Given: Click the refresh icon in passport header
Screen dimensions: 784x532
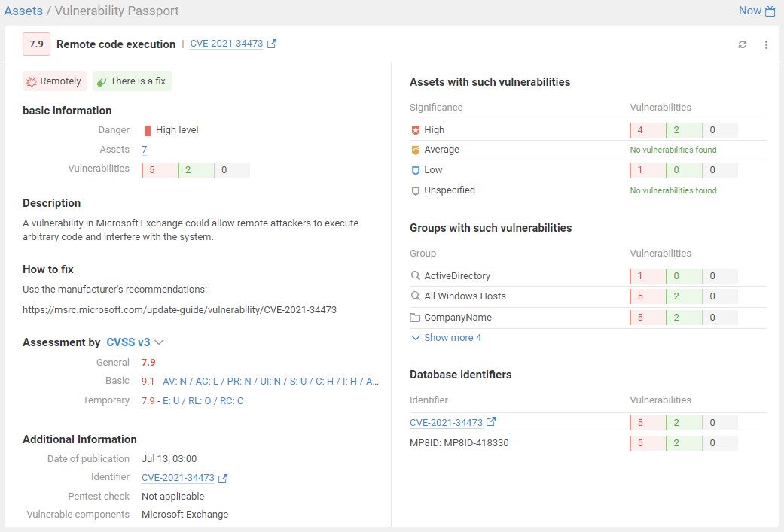Looking at the screenshot, I should (743, 44).
